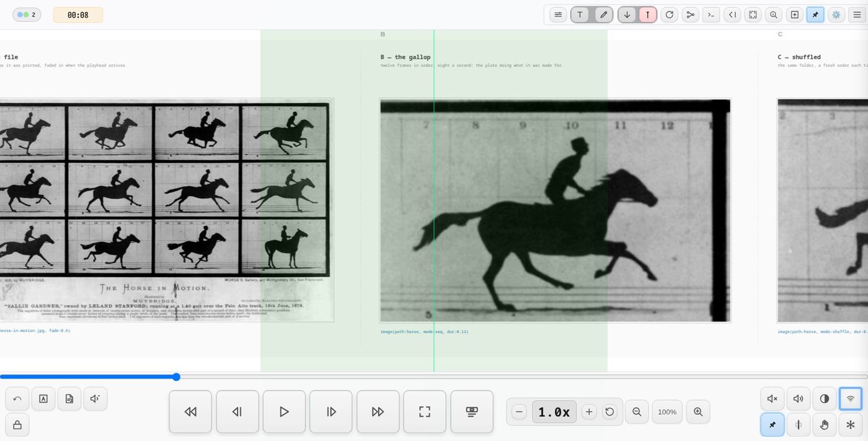Select the hand pan tool

(825, 425)
